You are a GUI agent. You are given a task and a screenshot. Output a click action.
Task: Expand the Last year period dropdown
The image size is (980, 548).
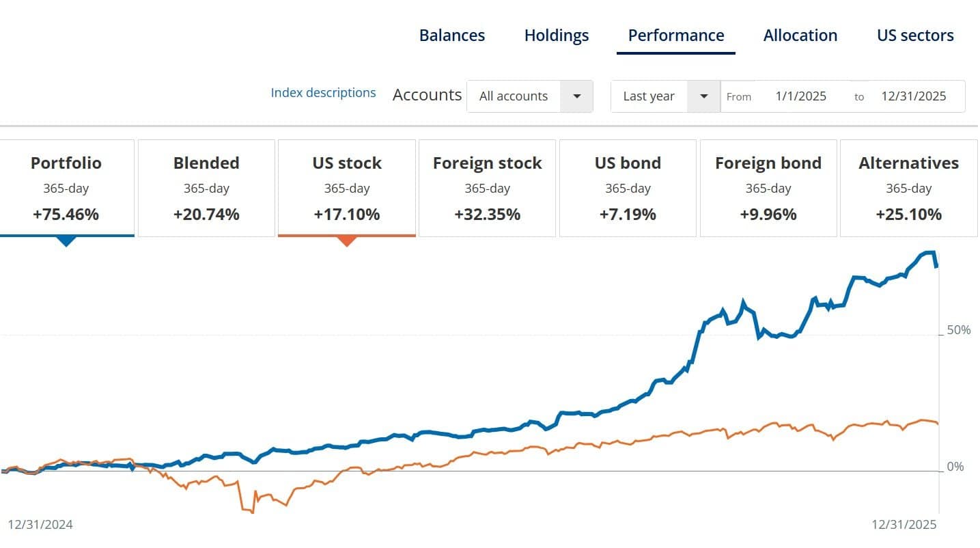(703, 96)
